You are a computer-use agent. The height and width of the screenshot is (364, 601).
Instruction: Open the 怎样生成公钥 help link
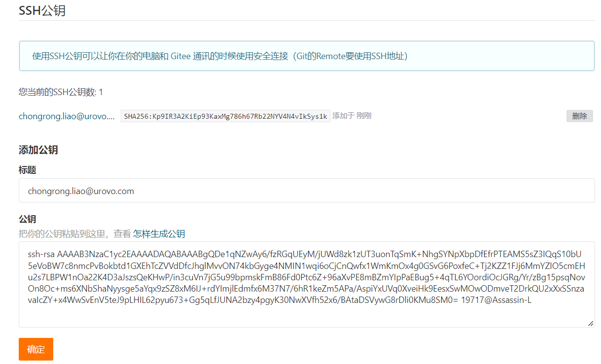[159, 233]
